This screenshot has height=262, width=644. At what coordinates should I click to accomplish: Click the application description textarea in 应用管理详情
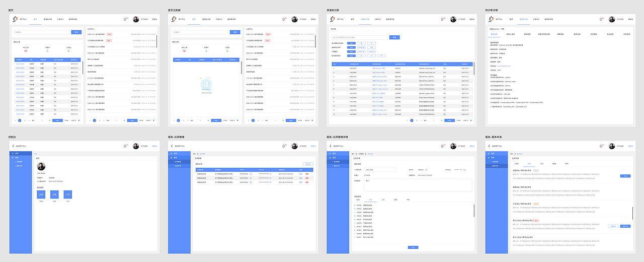418,185
